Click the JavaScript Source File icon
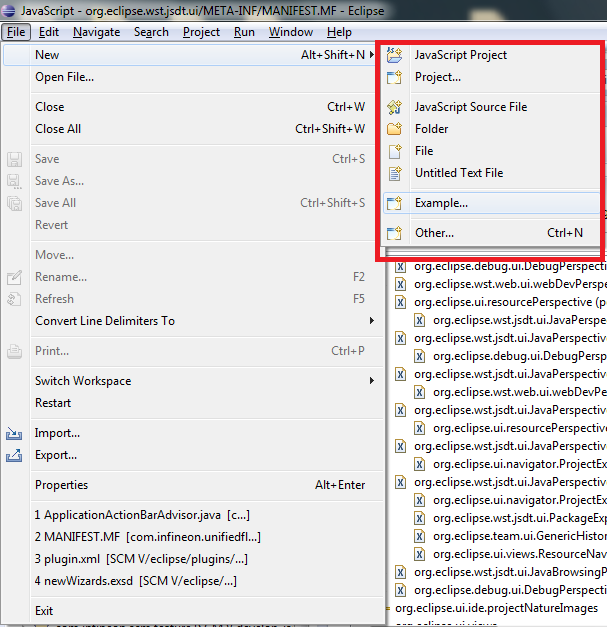Screen dimensions: 607x627 tap(394, 107)
